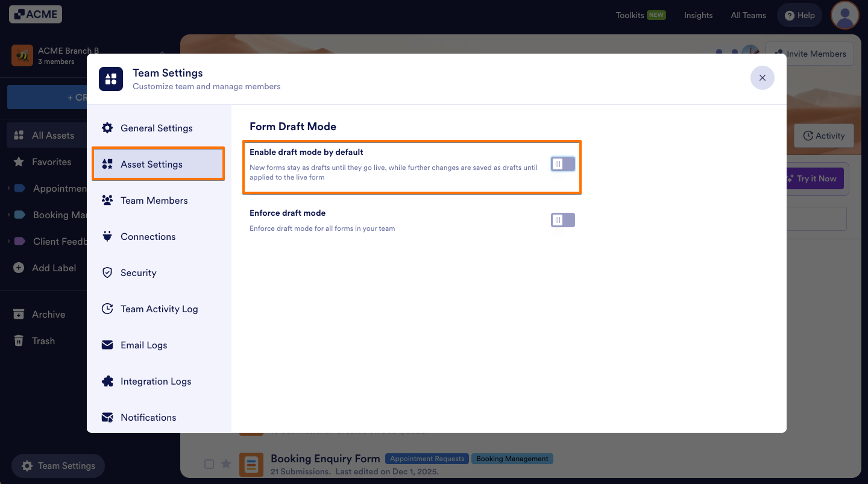
Task: Click the ACME logo
Action: coord(36,14)
